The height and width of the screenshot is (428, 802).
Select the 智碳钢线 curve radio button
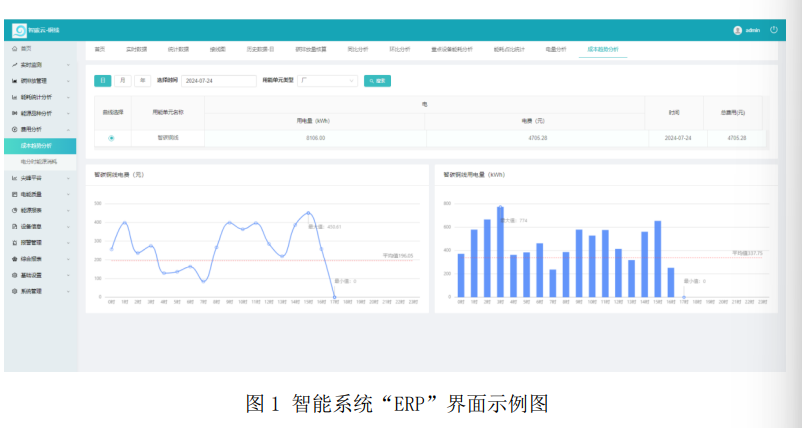111,138
